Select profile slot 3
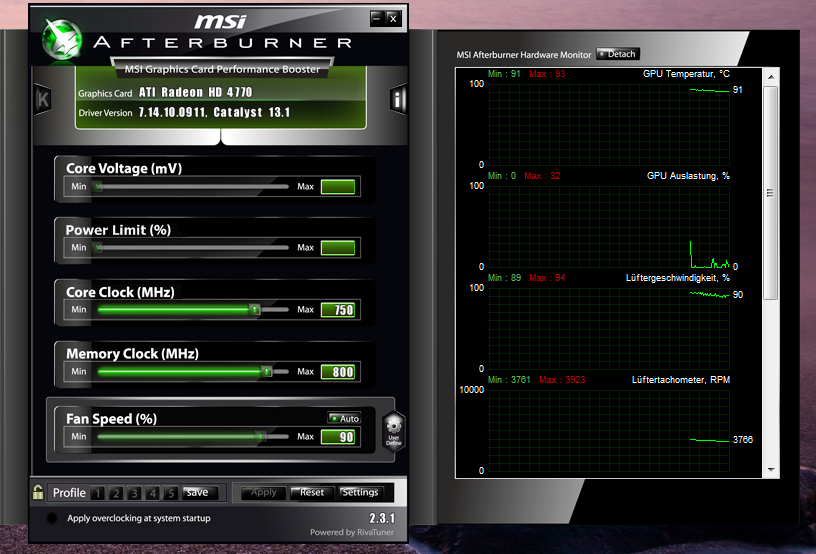The height and width of the screenshot is (554, 816). [134, 493]
